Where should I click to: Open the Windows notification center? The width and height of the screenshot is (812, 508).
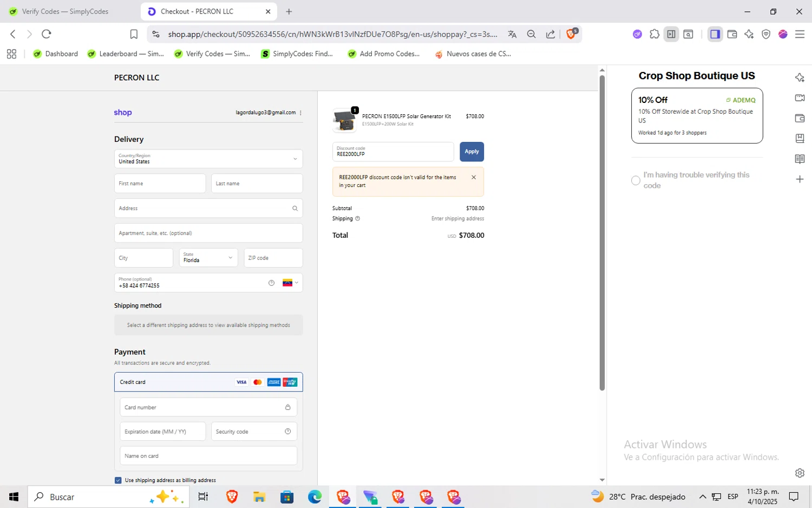click(x=794, y=497)
